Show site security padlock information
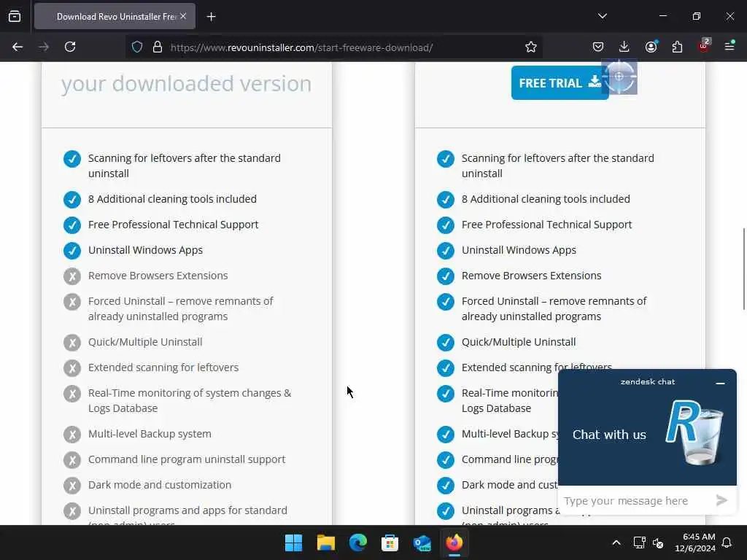Viewport: 747px width, 560px height. tap(158, 47)
